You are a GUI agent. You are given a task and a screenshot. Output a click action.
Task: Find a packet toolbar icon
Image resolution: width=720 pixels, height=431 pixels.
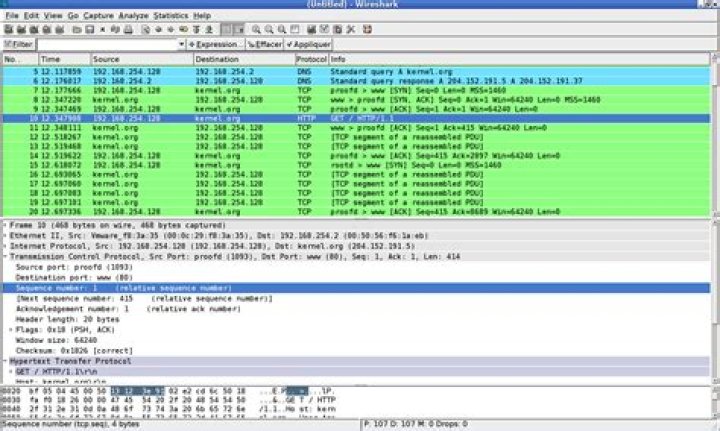(146, 29)
